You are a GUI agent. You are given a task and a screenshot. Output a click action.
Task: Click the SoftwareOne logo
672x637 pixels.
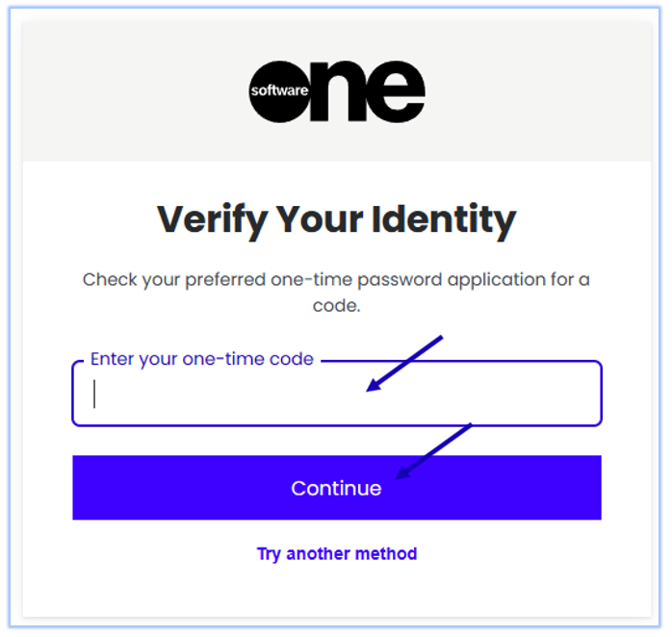[x=336, y=92]
